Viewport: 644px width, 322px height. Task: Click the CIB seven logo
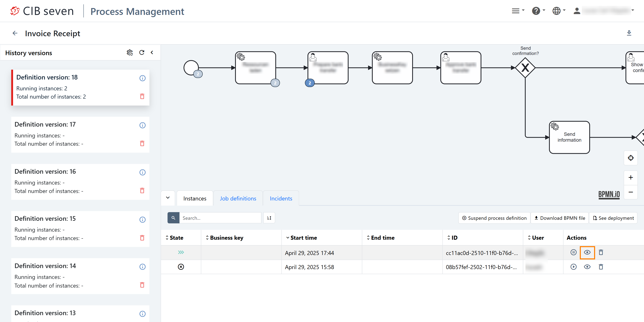(x=42, y=11)
